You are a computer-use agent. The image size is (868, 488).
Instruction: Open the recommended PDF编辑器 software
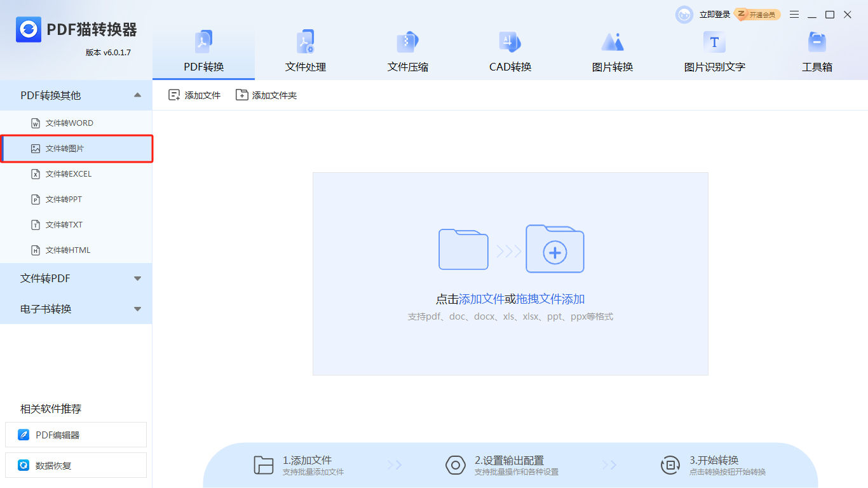pos(76,435)
